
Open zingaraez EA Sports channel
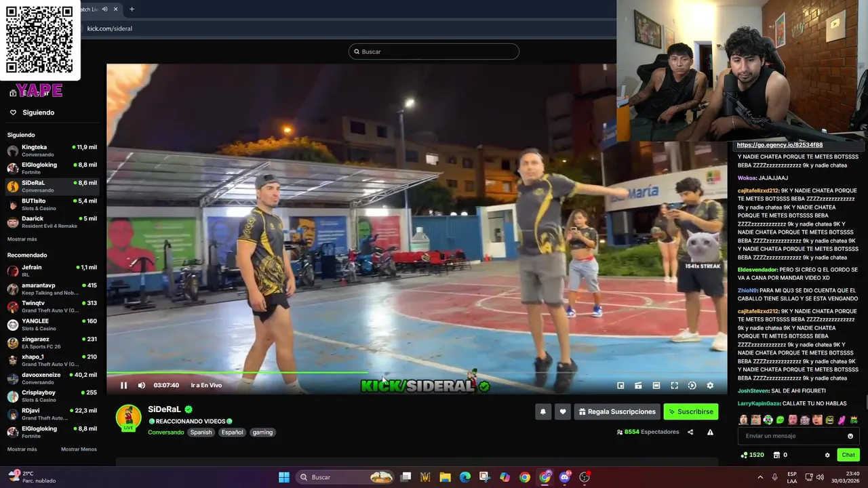[x=52, y=342]
